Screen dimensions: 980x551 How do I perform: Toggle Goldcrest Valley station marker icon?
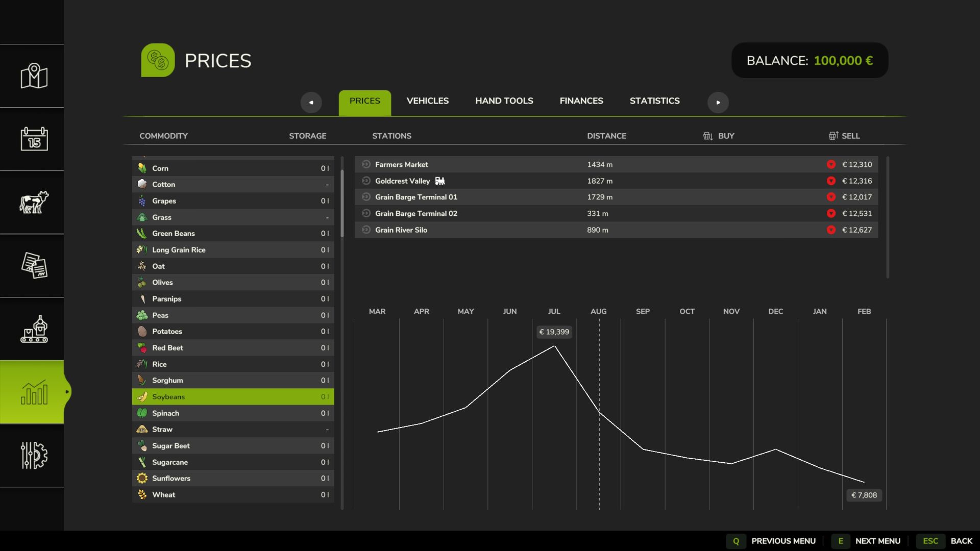coord(366,181)
